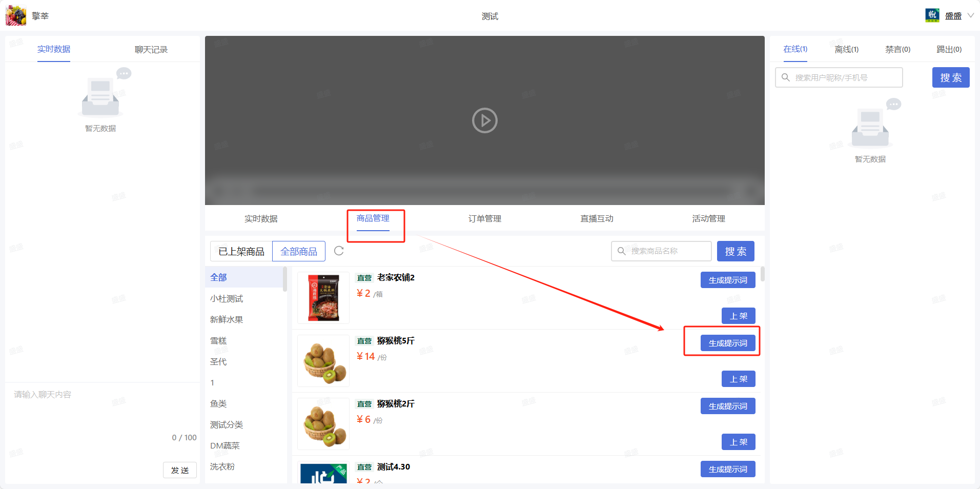Click 上架 button for 老家农铺2
Screen dimensions: 980x489
pyautogui.click(x=738, y=316)
